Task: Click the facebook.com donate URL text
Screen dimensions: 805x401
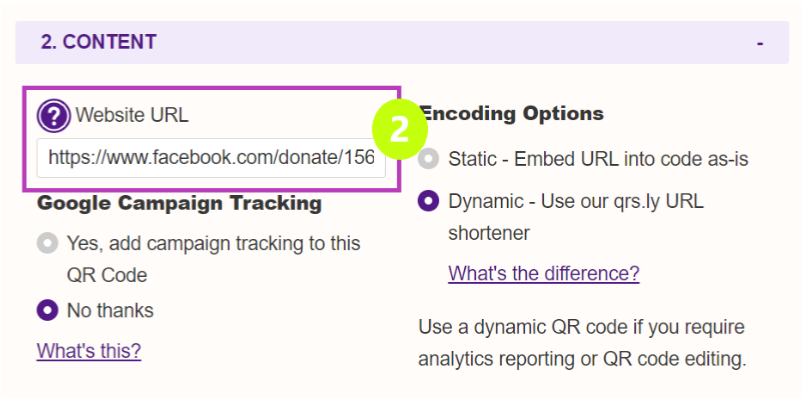Action: tap(211, 158)
